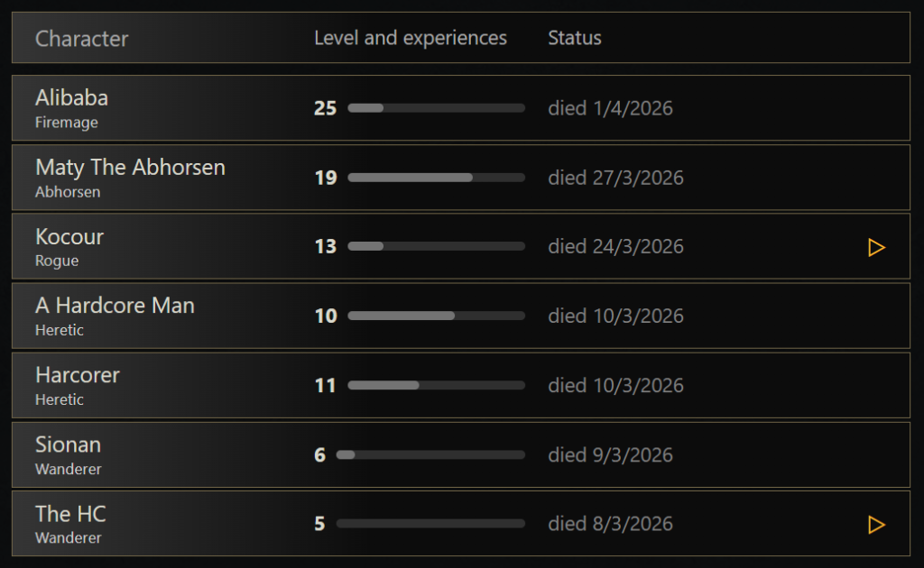
Task: Select the Alibaba character name
Action: [71, 98]
